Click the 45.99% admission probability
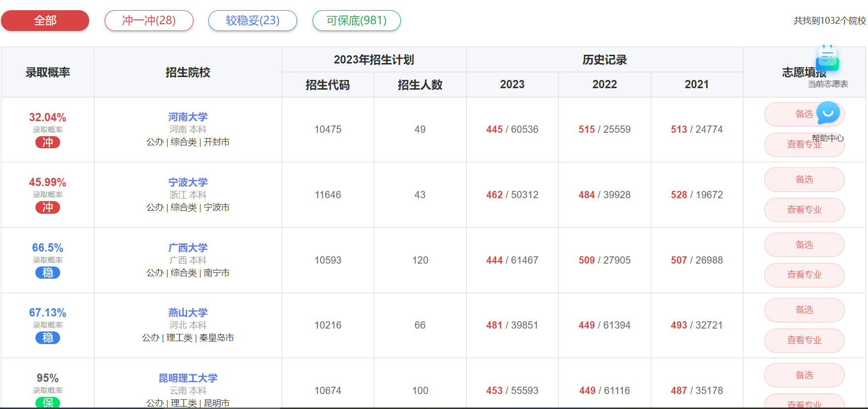The height and width of the screenshot is (409, 868). (x=47, y=182)
